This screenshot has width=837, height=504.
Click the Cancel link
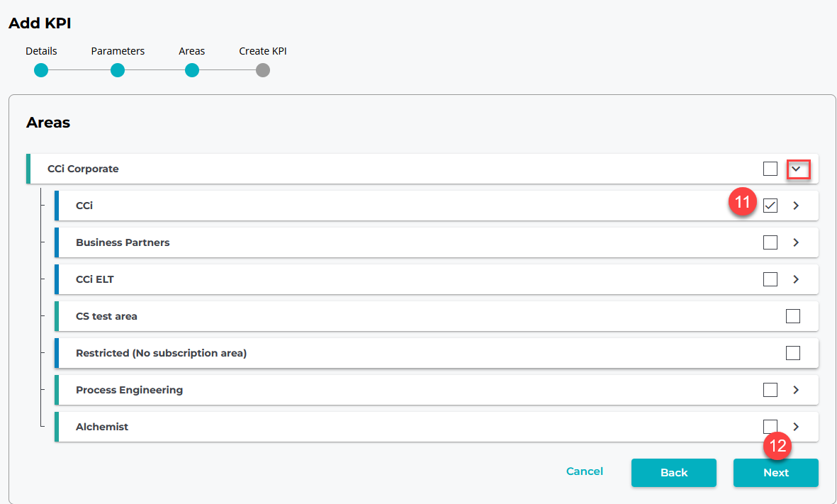click(585, 471)
